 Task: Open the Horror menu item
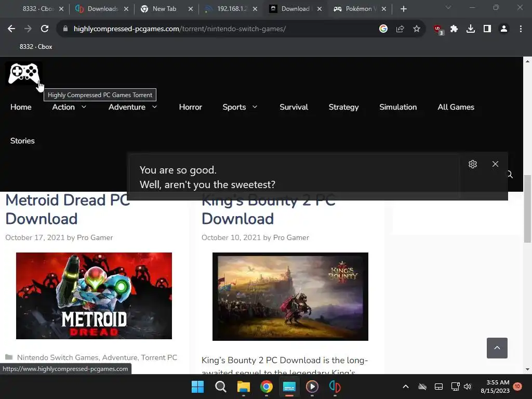[190, 107]
